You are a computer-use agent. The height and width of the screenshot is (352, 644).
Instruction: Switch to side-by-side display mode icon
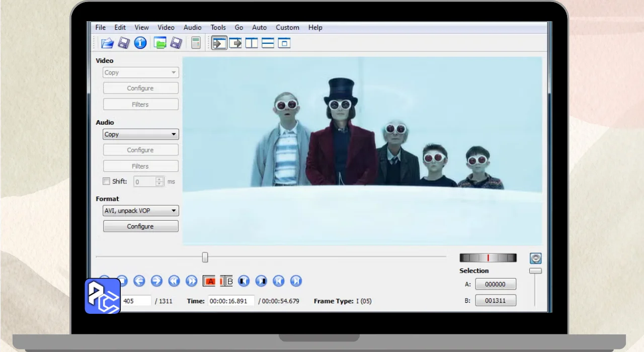(x=252, y=43)
